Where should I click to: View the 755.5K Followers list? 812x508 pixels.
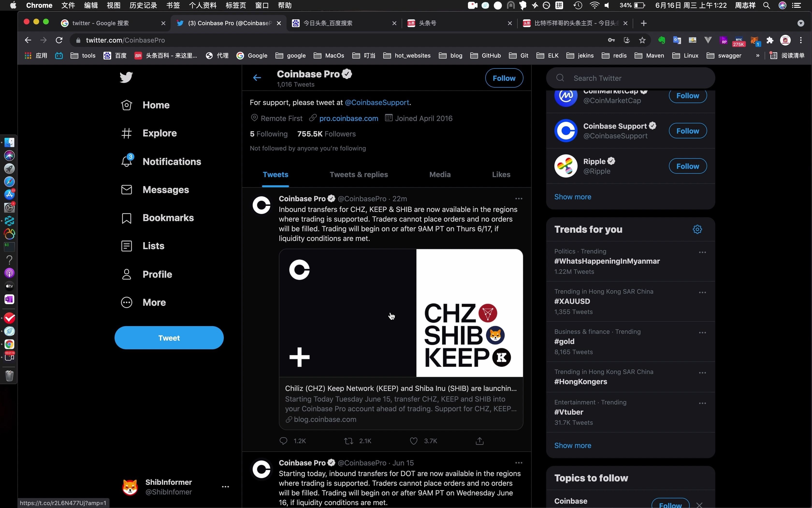(326, 134)
